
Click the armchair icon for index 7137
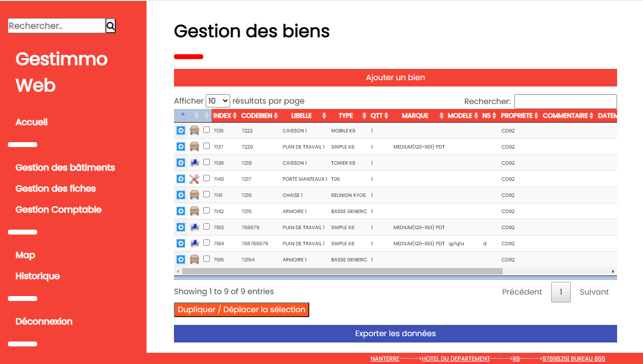click(x=194, y=147)
